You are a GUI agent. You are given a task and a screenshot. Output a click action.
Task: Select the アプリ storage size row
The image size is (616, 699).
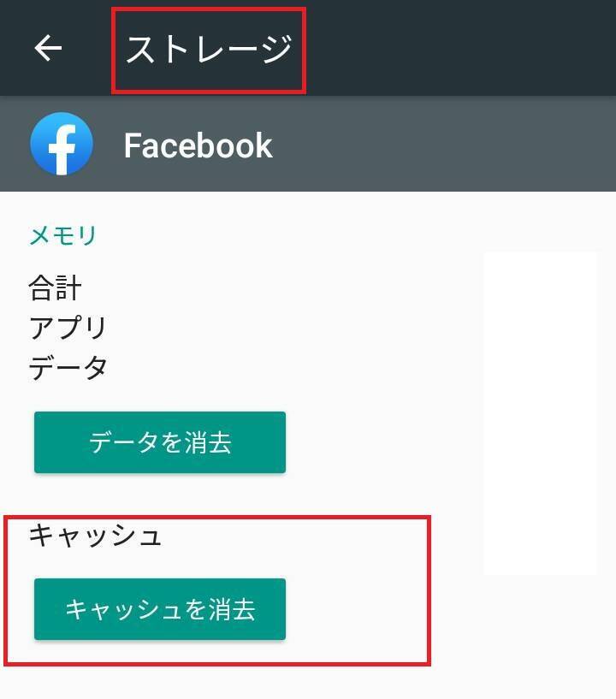pyautogui.click(x=68, y=328)
